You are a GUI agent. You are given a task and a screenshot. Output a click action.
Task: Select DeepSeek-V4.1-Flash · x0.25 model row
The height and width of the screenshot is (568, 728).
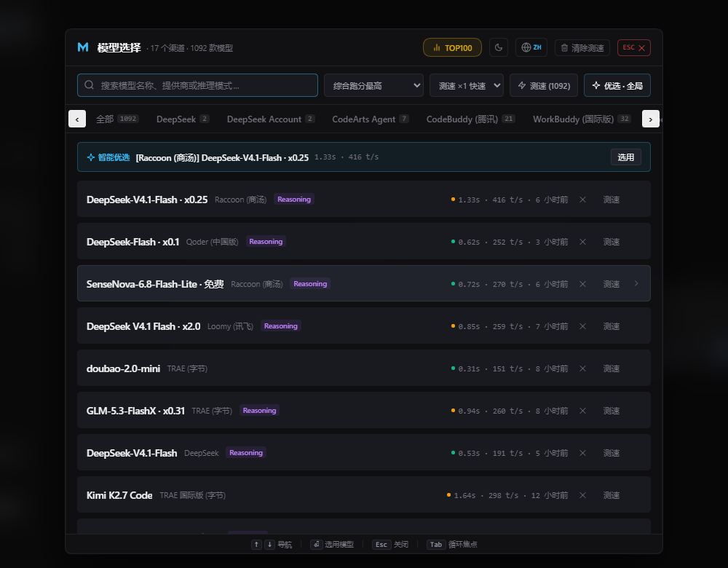click(x=363, y=200)
